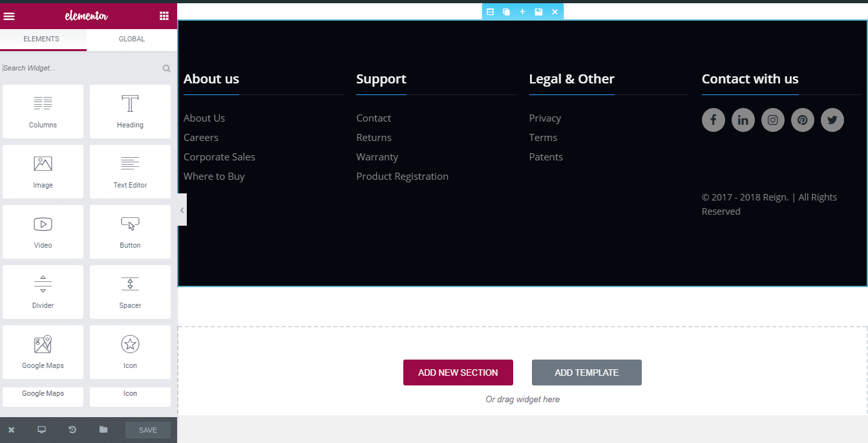The width and height of the screenshot is (868, 443).
Task: Collapse the Elementor side panel
Action: (182, 210)
